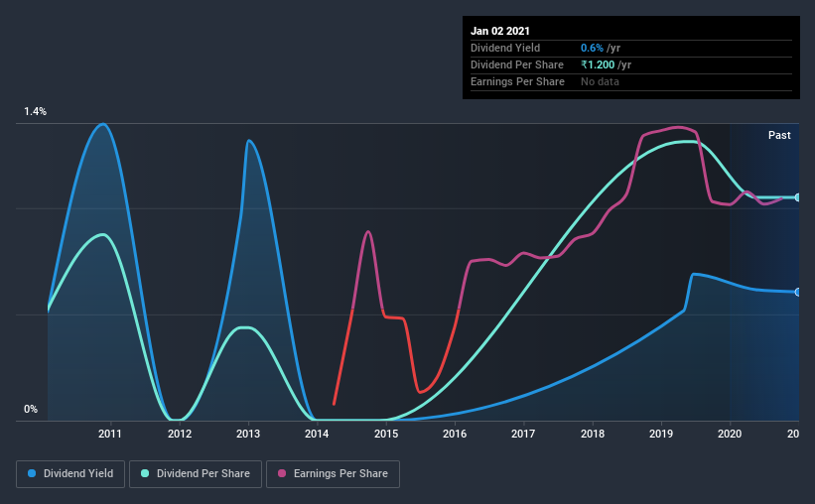Toggle the Dividend Per Share legend button
The image size is (815, 504).
pos(196,474)
